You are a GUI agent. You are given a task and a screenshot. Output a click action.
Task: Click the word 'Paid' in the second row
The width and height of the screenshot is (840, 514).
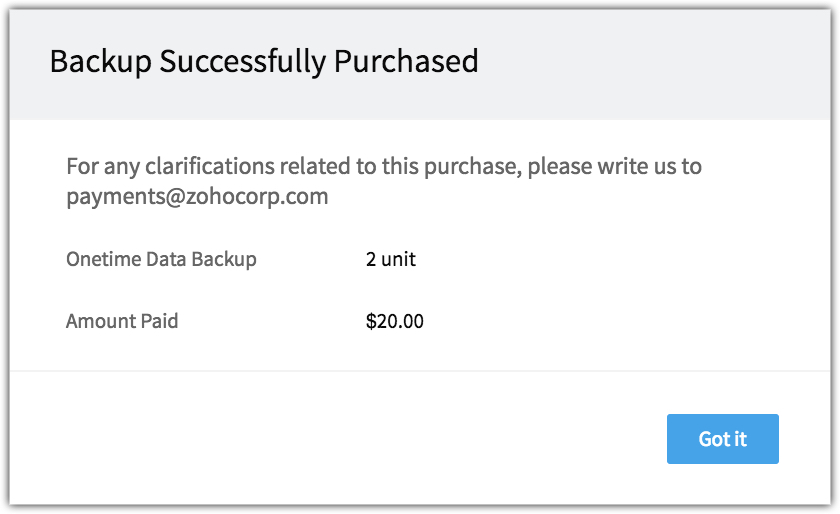[157, 321]
